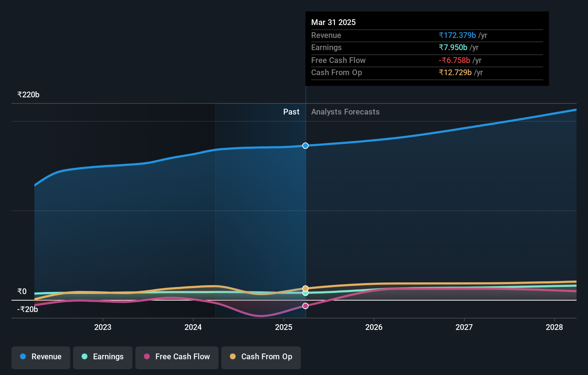Click the 2027 x-axis label
588x375 pixels.
[464, 327]
